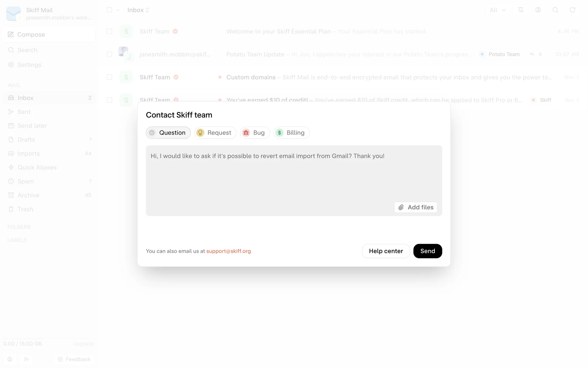Click the paperclip Add files icon

pyautogui.click(x=401, y=207)
